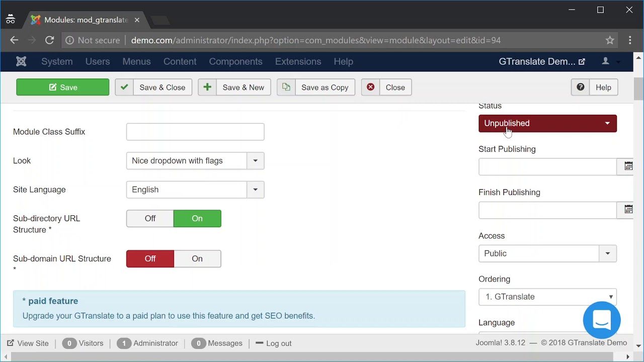Open the Access Public dropdown
This screenshot has height=362, width=644.
pyautogui.click(x=547, y=253)
